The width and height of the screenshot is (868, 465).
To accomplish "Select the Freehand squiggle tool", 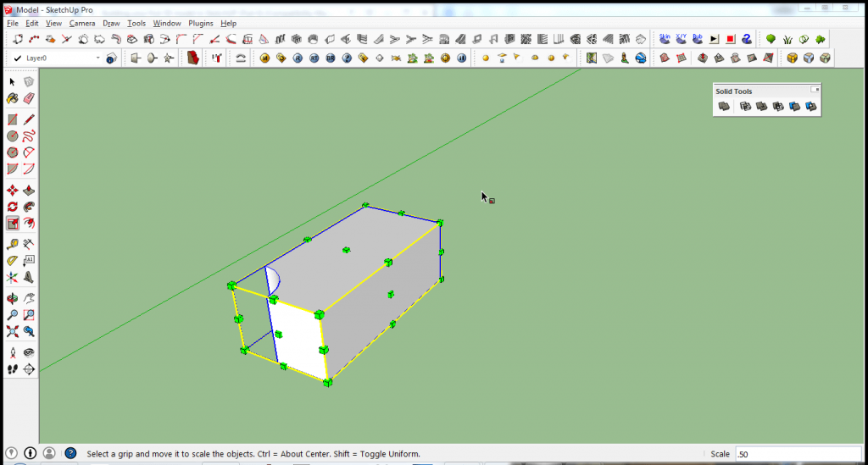I will (29, 136).
